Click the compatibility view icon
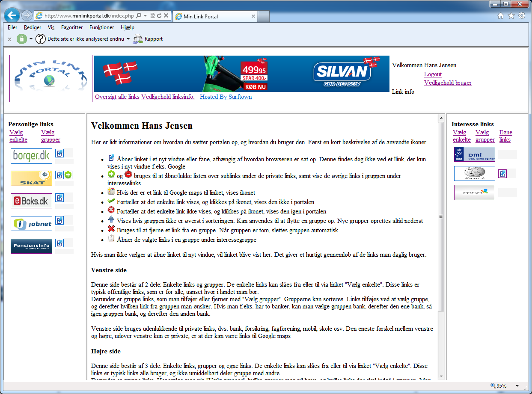Image resolution: width=532 pixels, height=394 pixels. tap(152, 16)
